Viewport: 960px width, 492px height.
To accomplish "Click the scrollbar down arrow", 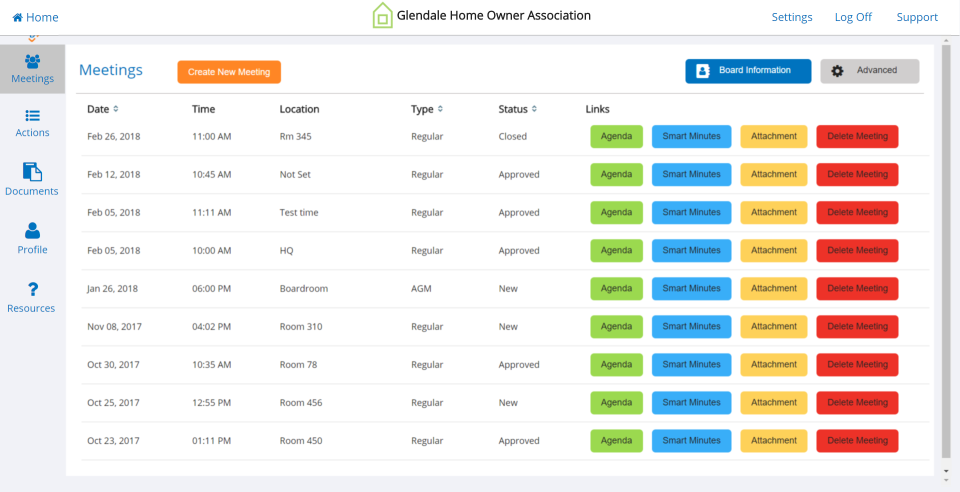I will click(947, 471).
